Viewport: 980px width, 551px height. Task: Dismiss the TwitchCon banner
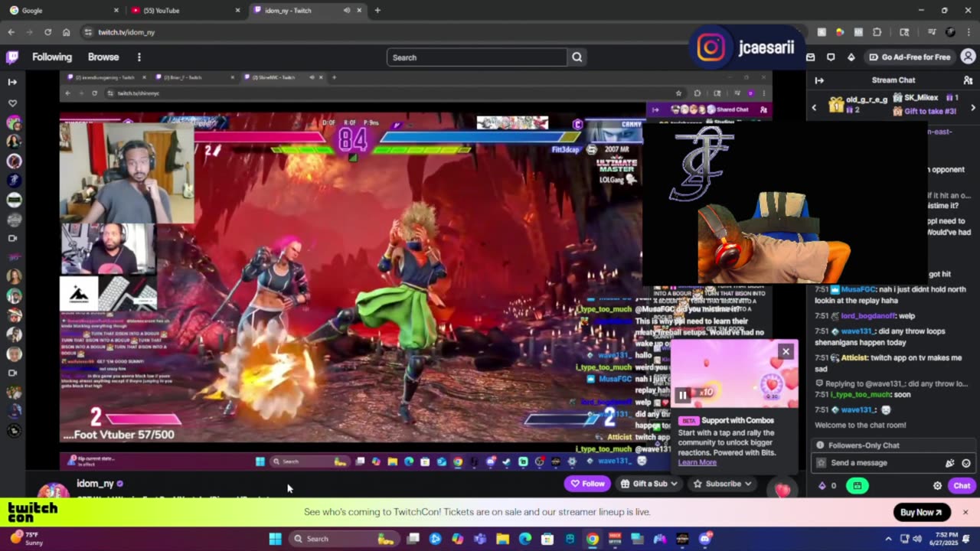[965, 512]
